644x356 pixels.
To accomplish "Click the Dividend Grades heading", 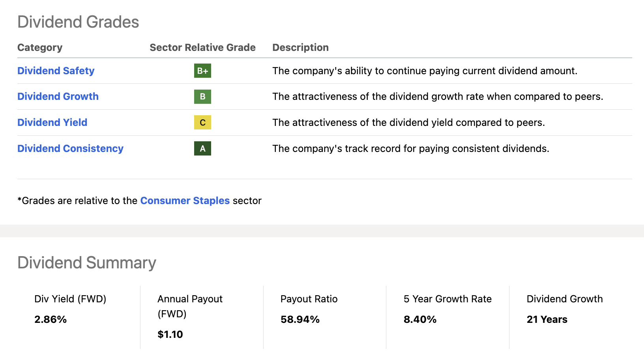I will [78, 22].
